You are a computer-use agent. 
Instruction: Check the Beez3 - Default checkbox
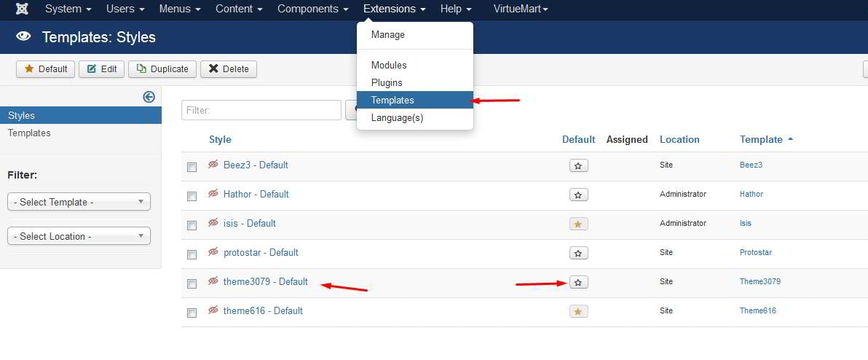(192, 167)
